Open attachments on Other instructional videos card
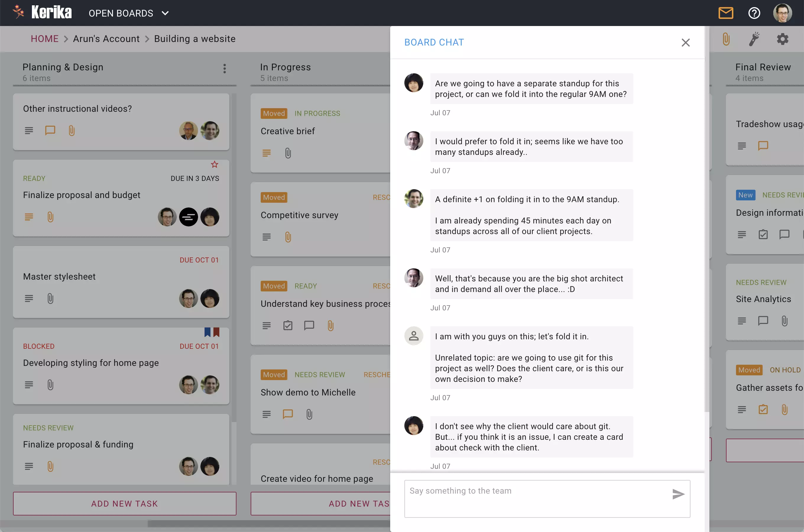804x532 pixels. [72, 130]
